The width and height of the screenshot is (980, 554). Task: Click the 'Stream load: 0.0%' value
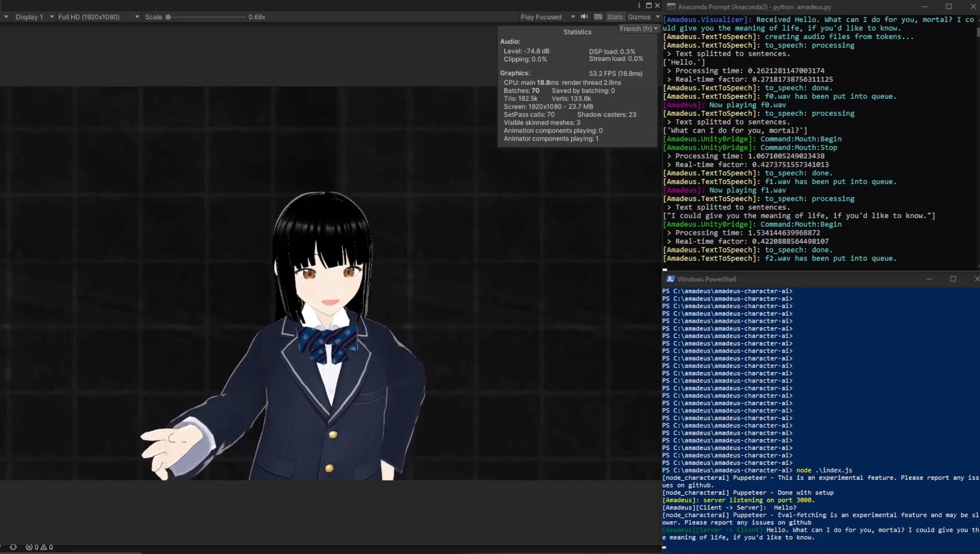(x=616, y=59)
